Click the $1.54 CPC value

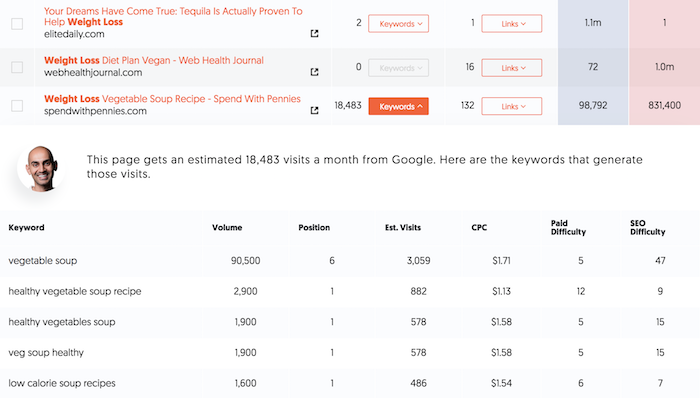pos(501,383)
